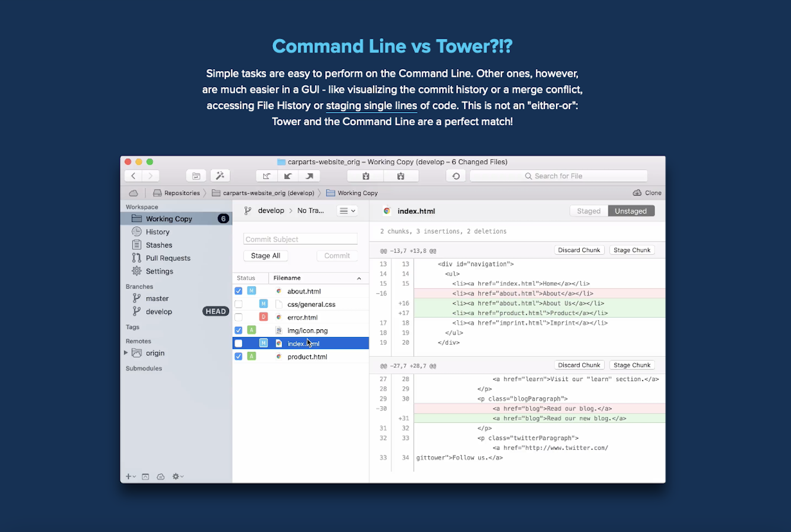
Task: Click the red D status badge for error.html
Action: [263, 317]
